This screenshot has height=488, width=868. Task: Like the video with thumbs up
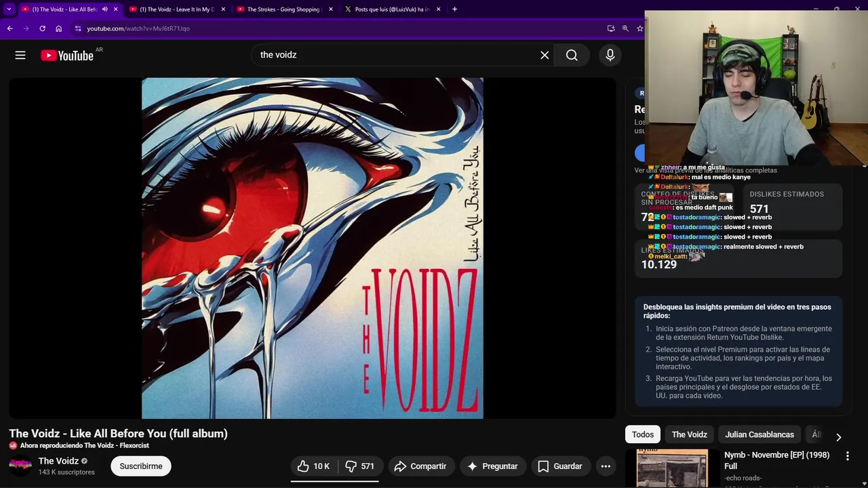[313, 466]
